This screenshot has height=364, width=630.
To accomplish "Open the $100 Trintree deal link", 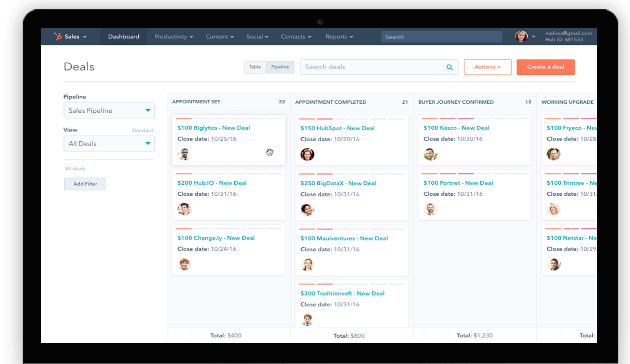I will [572, 183].
